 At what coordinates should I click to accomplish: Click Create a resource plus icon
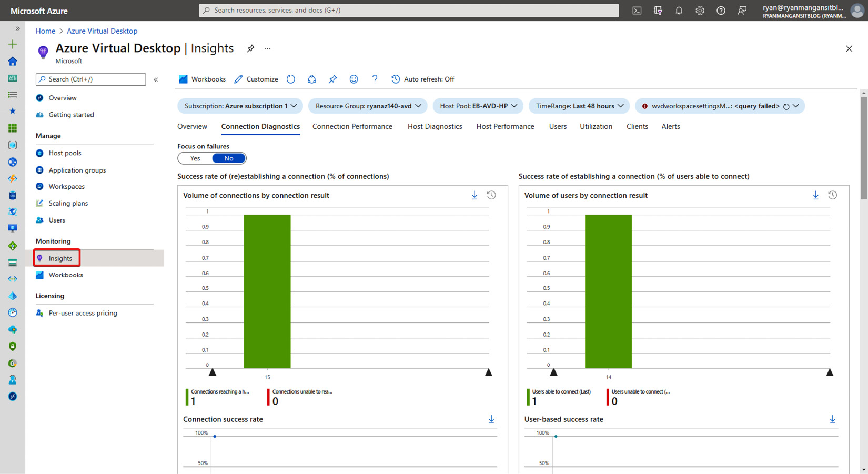pyautogui.click(x=13, y=44)
